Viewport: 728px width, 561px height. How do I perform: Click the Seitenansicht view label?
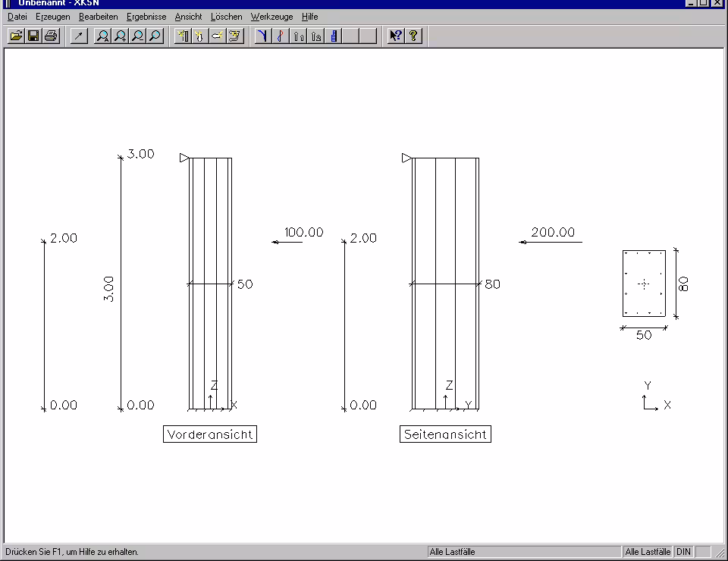(x=445, y=434)
